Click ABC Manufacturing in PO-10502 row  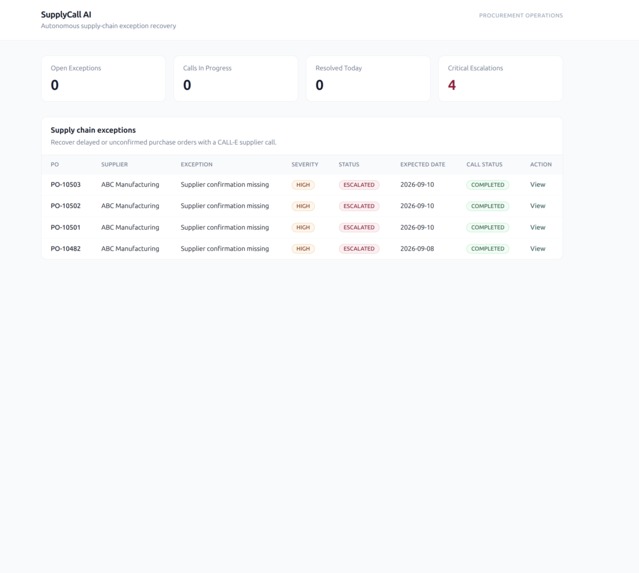coord(130,206)
